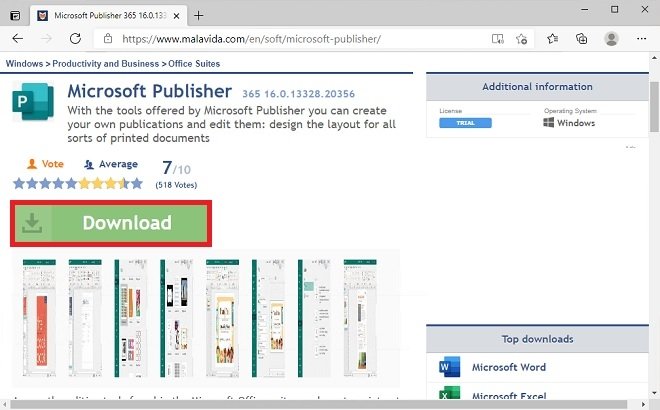Click the (518 Votes) text

pos(176,185)
